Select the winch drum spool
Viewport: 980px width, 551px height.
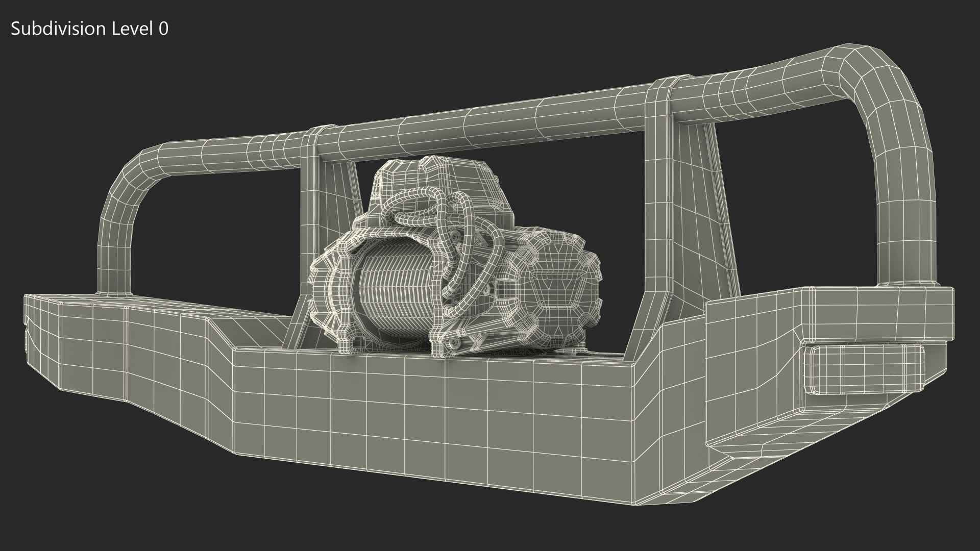[393, 296]
